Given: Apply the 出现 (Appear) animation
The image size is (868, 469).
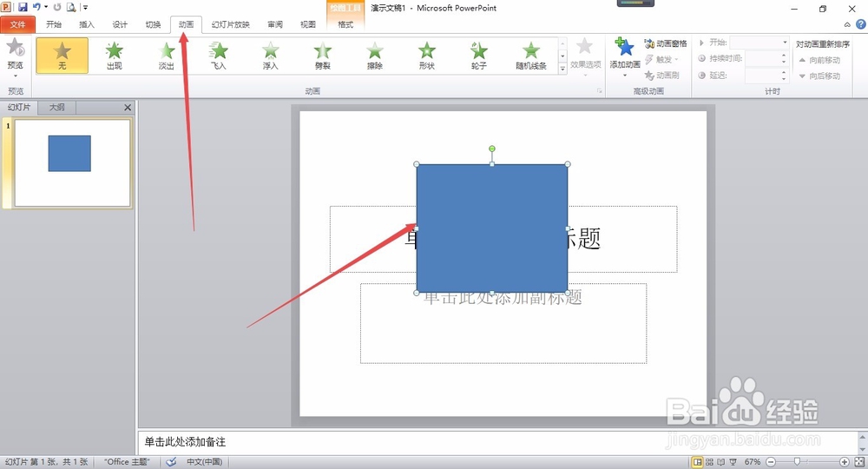Looking at the screenshot, I should [x=114, y=56].
